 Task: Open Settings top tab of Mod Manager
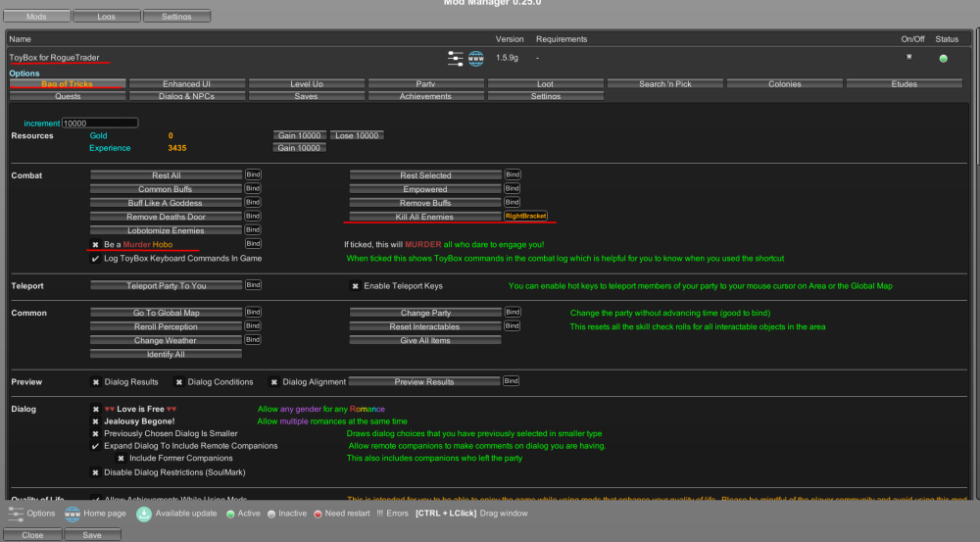[176, 17]
